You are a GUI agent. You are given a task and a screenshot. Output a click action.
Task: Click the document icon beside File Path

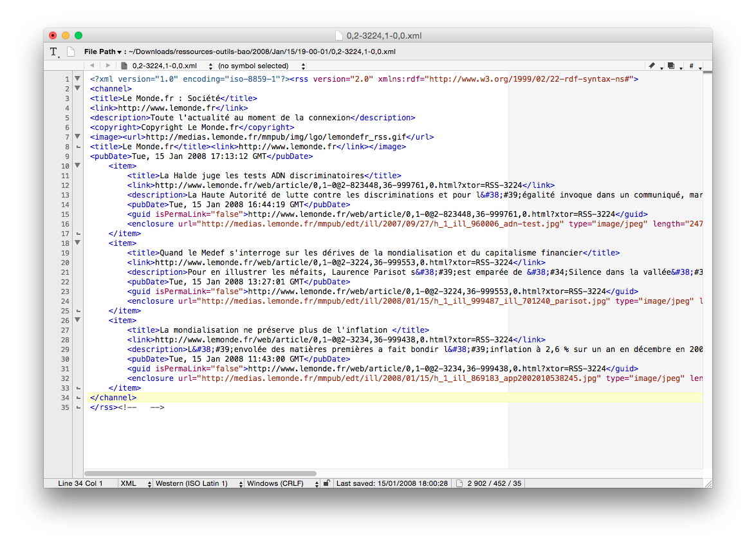pyautogui.click(x=71, y=51)
